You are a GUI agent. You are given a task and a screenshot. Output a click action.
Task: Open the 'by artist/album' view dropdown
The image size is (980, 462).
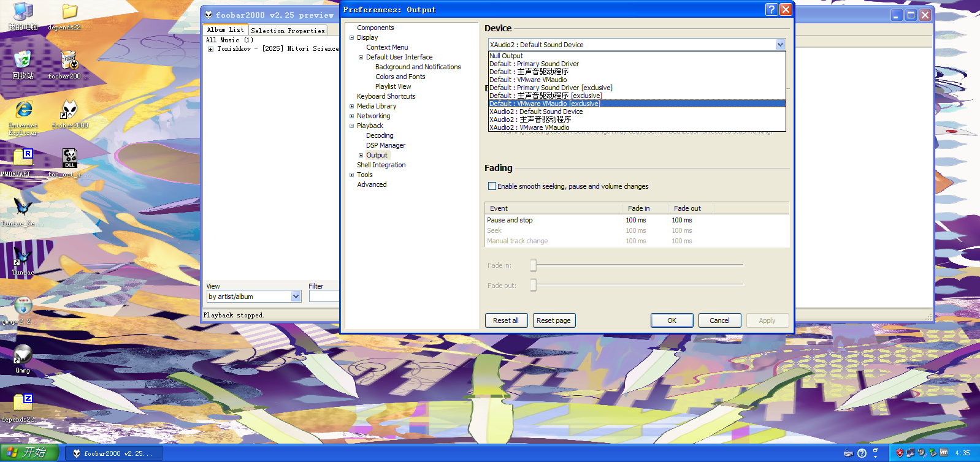(x=254, y=297)
